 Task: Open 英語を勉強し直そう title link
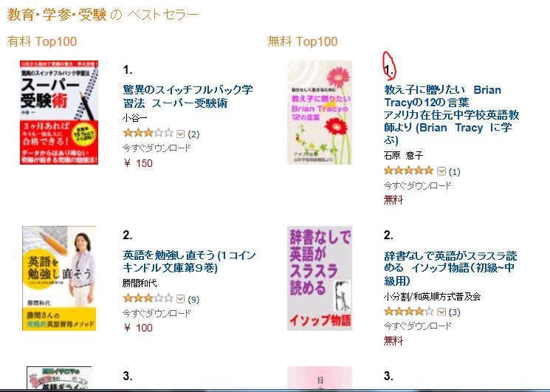(190, 261)
